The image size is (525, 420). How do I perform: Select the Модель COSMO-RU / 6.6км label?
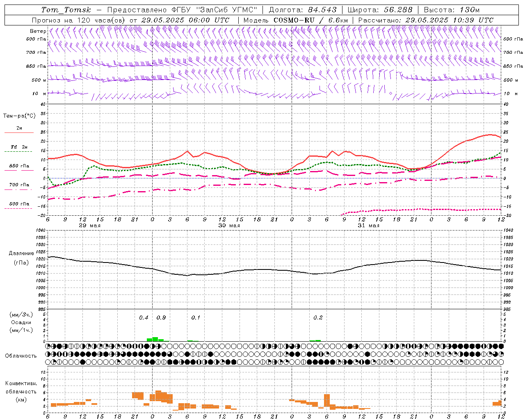[296, 20]
